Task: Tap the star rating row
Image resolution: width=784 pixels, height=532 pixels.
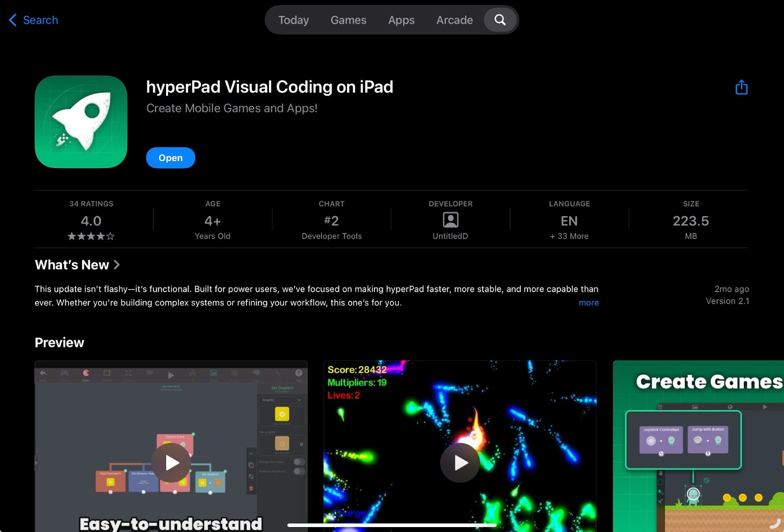Action: [x=91, y=236]
